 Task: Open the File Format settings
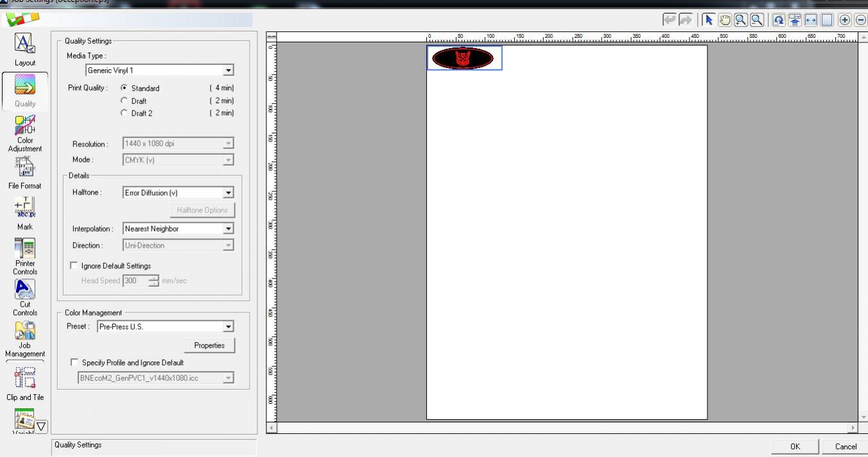click(25, 172)
